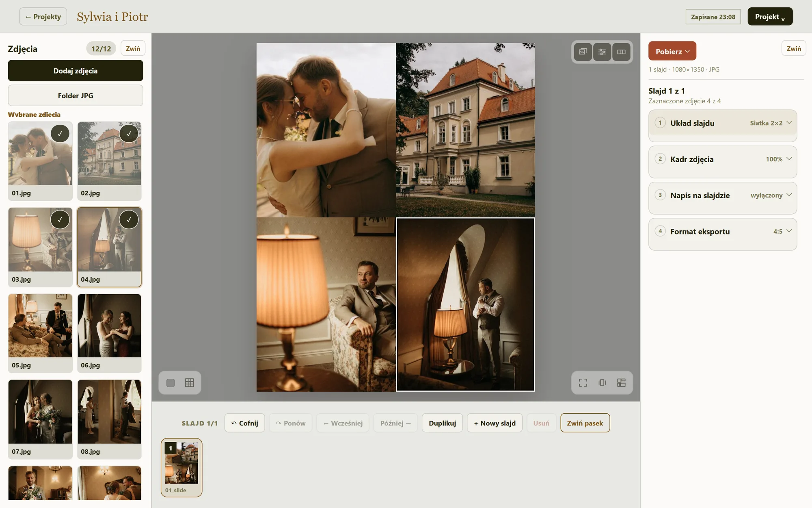The image size is (812, 508).
Task: Go back to Projekty
Action: click(x=43, y=17)
